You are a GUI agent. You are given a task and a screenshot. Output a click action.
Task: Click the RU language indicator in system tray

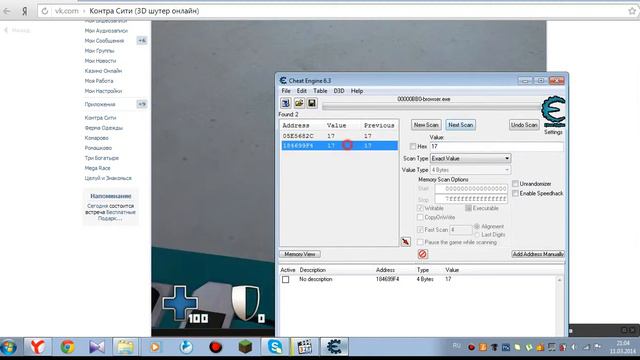click(457, 346)
